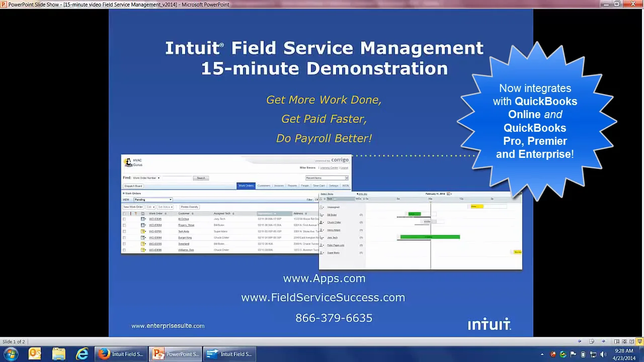The width and height of the screenshot is (644, 362).
Task: Click the dispatch board schedule screenshot
Action: pyautogui.click(x=421, y=230)
